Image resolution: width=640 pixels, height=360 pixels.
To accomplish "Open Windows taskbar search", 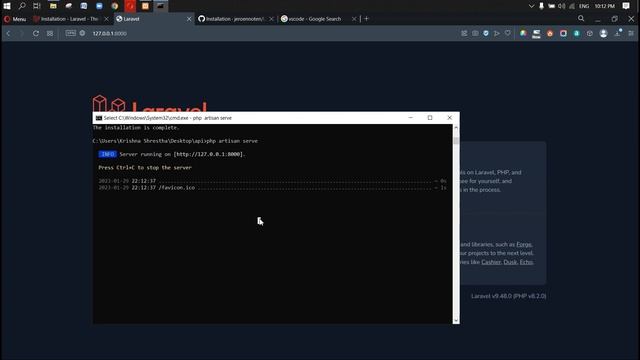I will coord(22,6).
